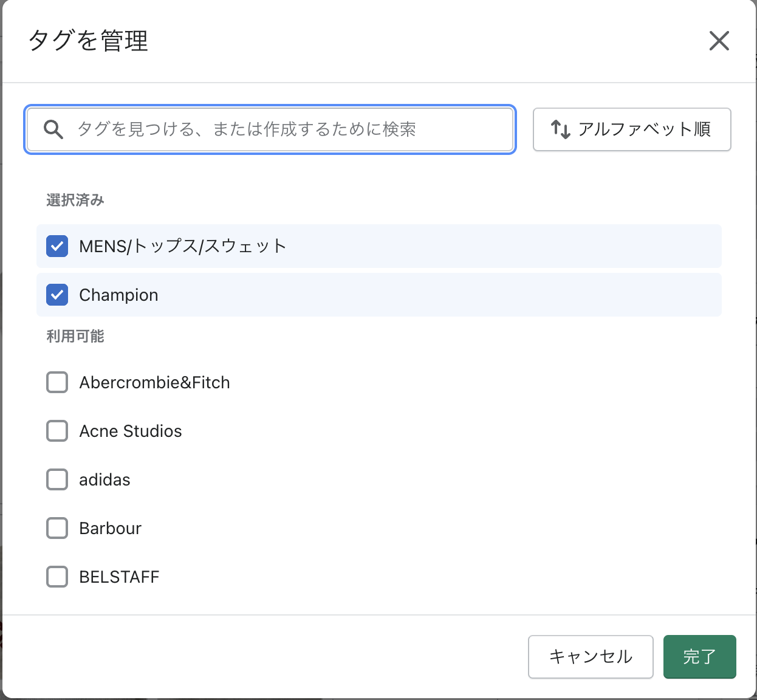757x700 pixels.
Task: Uncheck the MENS/トップス/スウェット checkbox
Action: 57,246
